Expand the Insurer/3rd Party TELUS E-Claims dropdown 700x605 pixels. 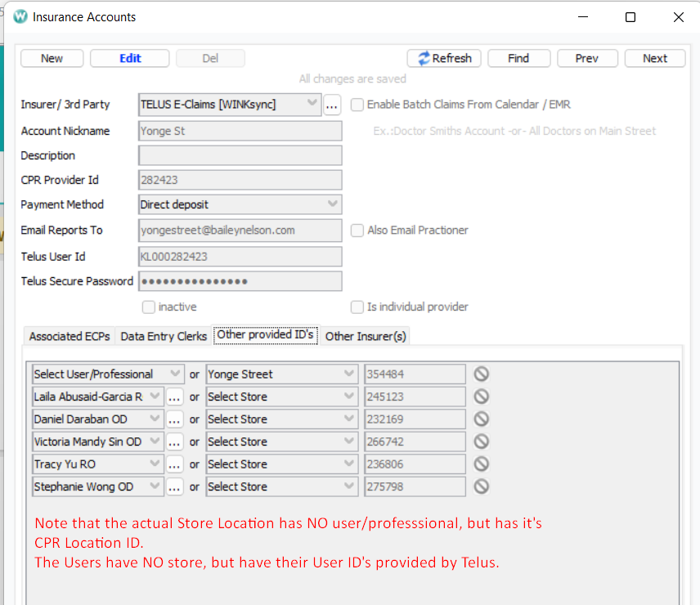coord(230,105)
